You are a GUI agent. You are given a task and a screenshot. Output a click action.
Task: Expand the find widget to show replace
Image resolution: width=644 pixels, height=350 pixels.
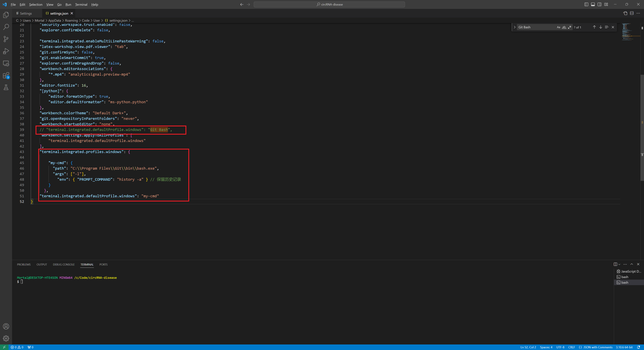tap(515, 27)
